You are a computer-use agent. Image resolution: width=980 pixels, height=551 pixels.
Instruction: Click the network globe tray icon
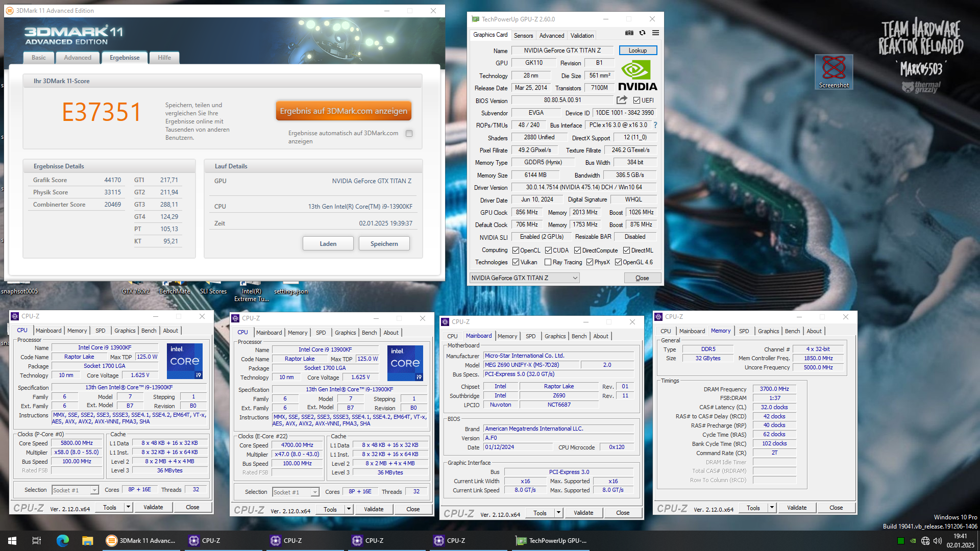pyautogui.click(x=925, y=541)
